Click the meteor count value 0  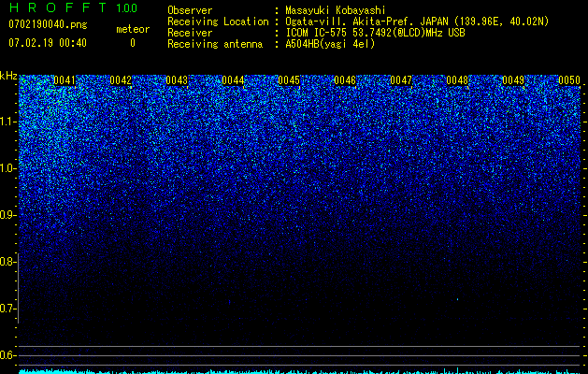[133, 43]
